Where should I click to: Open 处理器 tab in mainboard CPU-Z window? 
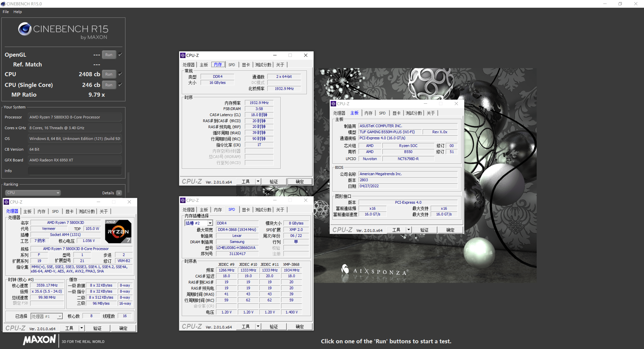click(339, 113)
